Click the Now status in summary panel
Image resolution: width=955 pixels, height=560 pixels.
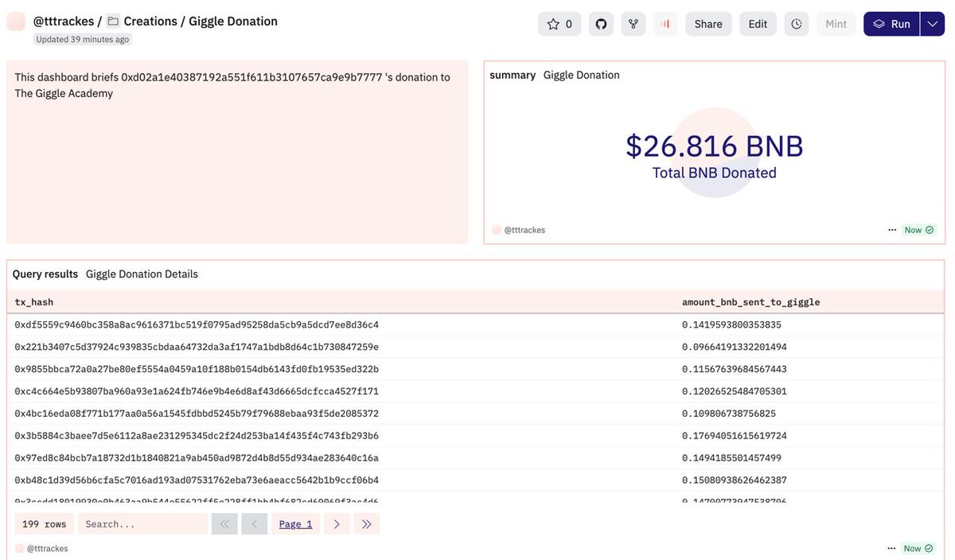point(918,230)
